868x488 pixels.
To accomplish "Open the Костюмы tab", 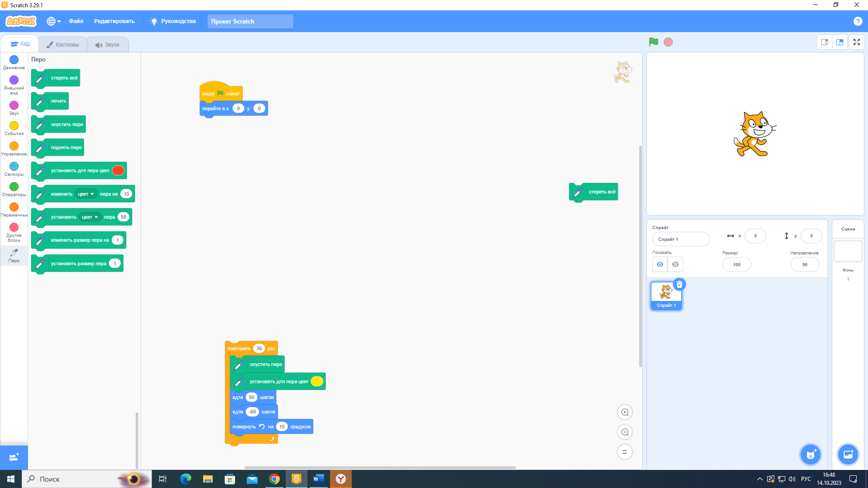I will click(x=63, y=44).
